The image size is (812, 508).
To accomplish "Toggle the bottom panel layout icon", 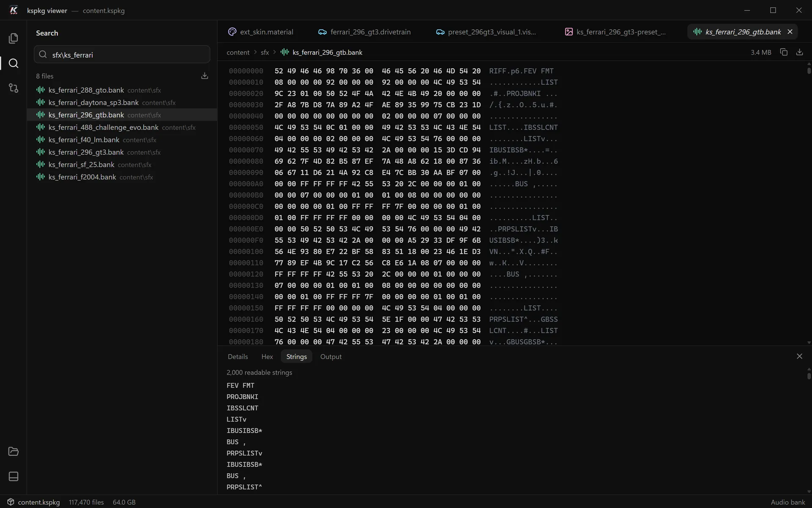I will coord(14,476).
